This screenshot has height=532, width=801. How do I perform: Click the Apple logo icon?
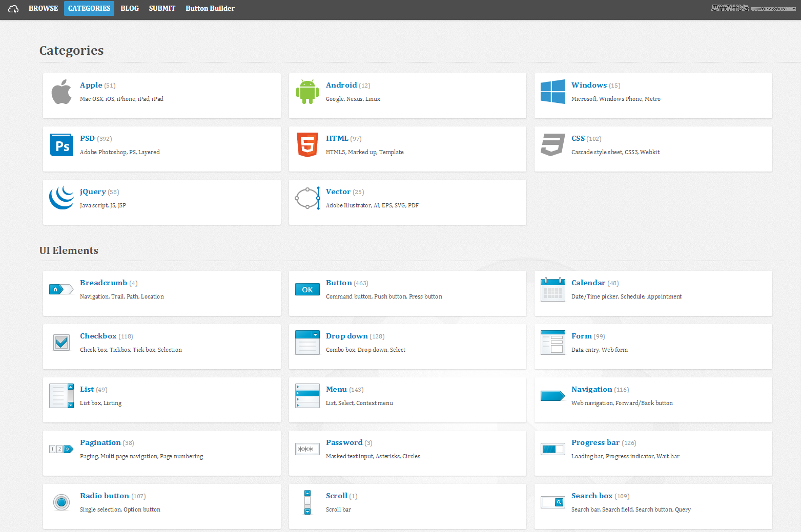tap(61, 92)
